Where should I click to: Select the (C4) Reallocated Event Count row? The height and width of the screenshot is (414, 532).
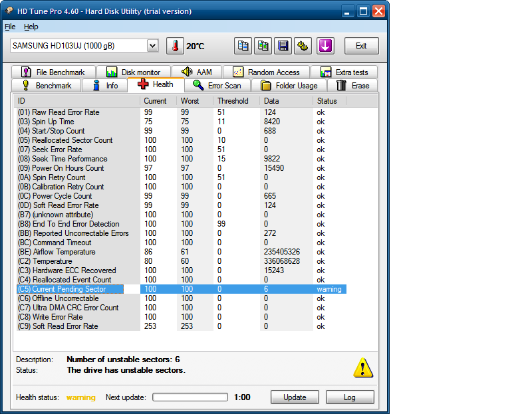coord(180,280)
